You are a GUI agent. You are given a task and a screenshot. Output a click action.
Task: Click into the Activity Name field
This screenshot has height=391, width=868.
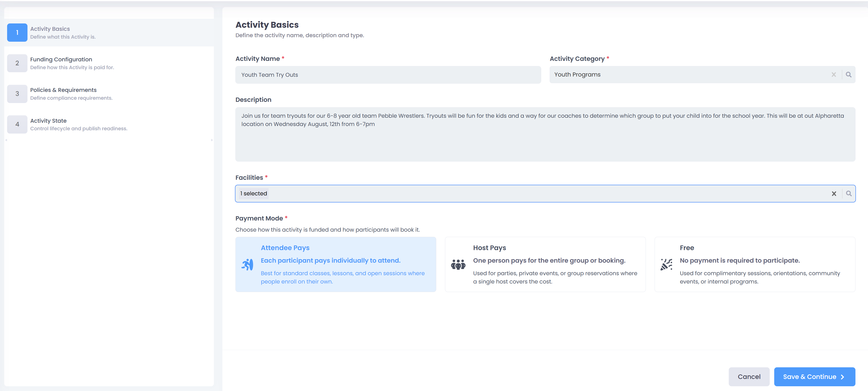388,75
